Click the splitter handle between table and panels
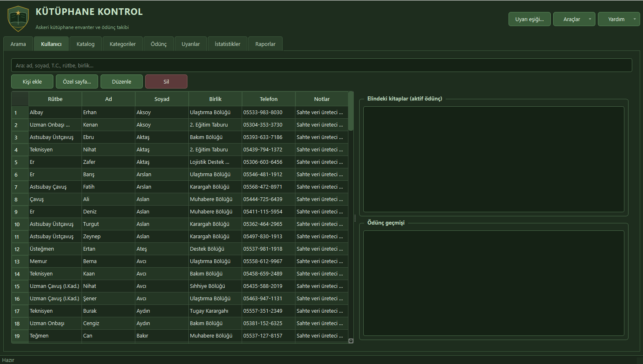Screen dimensions: 643x364 [355, 218]
